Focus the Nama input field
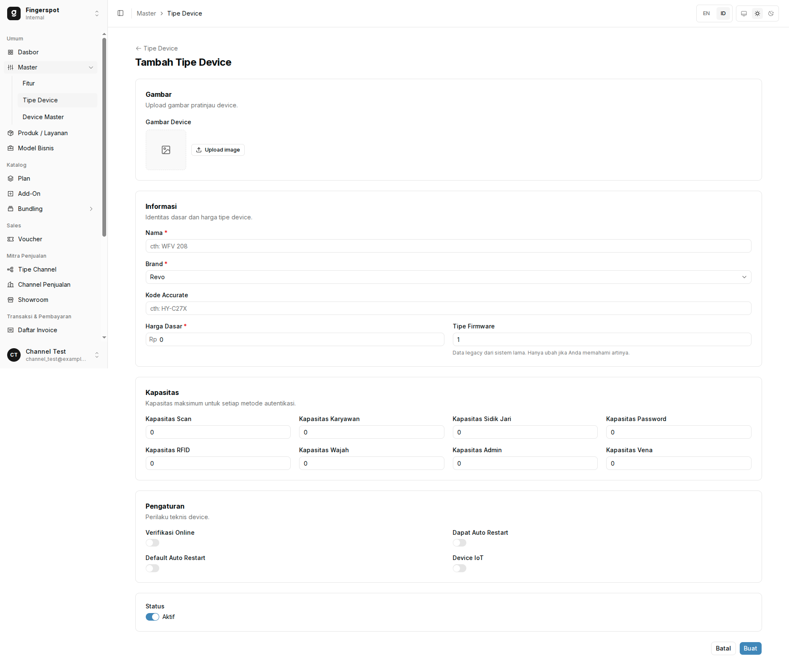 pyautogui.click(x=448, y=246)
